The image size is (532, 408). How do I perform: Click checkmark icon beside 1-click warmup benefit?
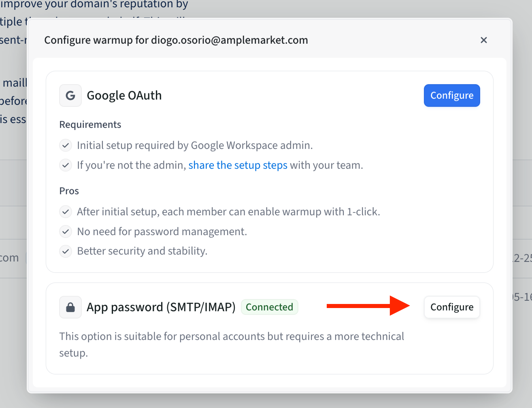click(x=66, y=212)
